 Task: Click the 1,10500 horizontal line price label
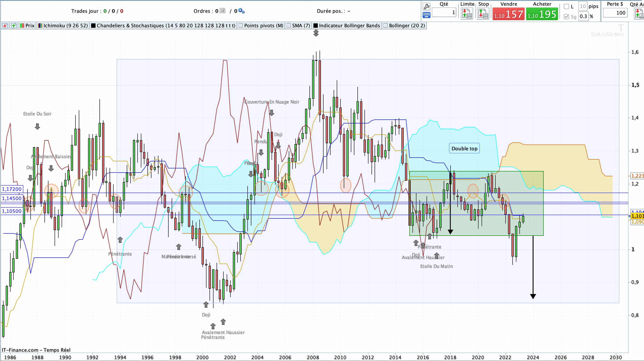(12, 211)
